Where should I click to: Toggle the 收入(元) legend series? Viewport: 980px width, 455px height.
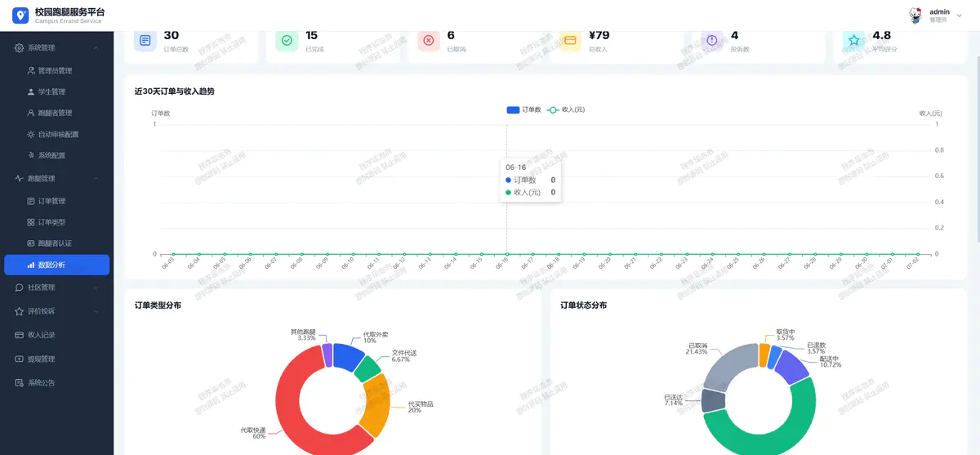point(565,109)
